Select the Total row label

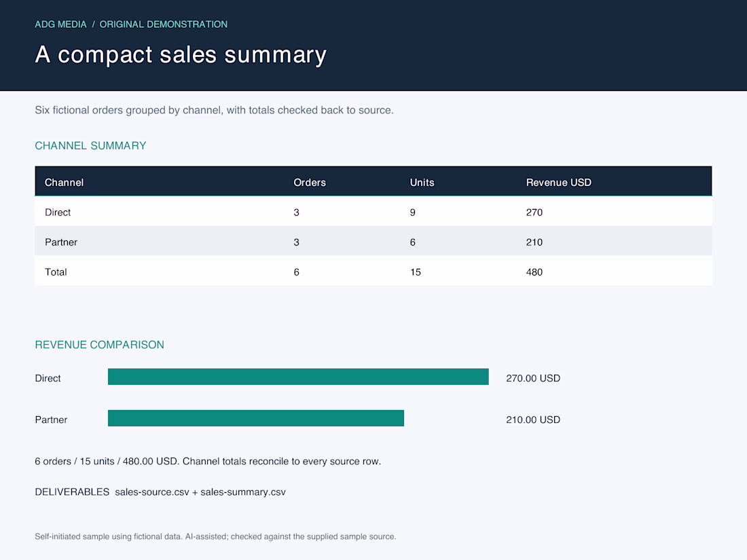pos(56,272)
